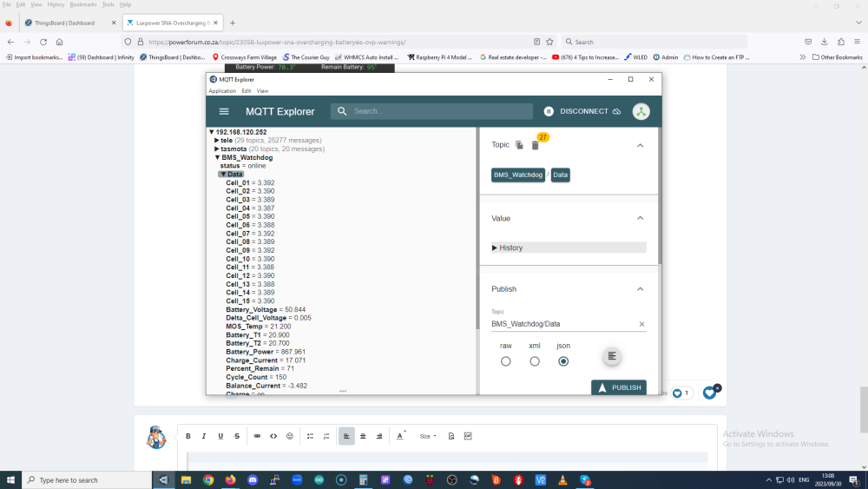Open the Firefox application menu
The image size is (868, 489).
pyautogui.click(x=857, y=42)
